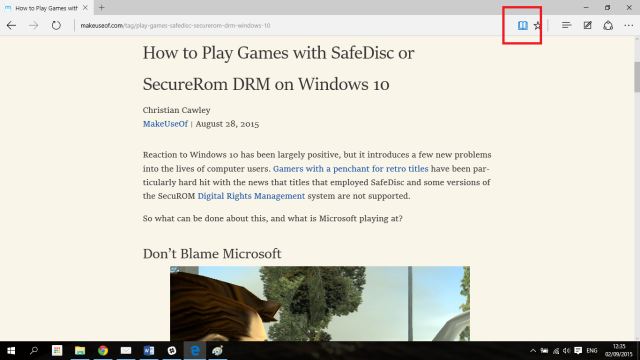Minimize the Edge window
Viewport: 640px width, 360px height.
tap(586, 7)
